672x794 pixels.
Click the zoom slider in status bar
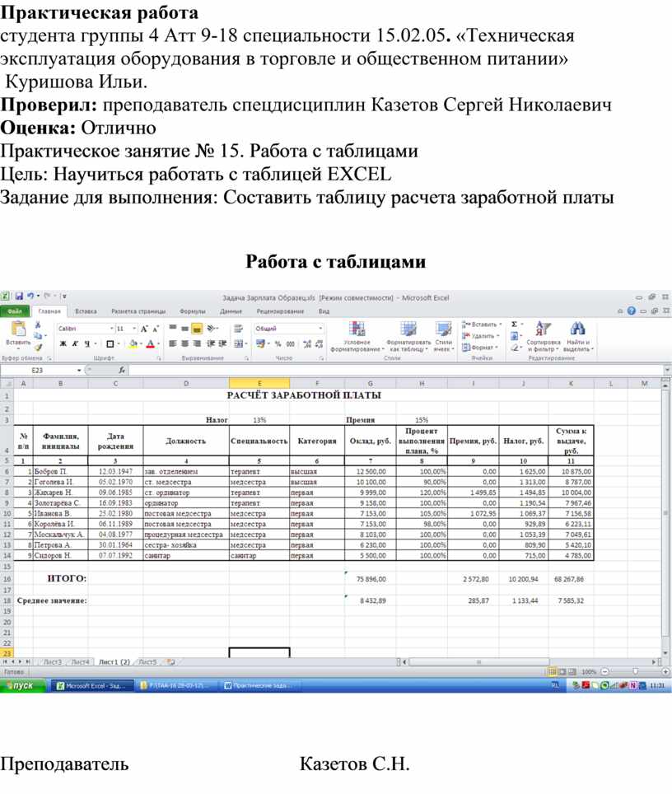[x=635, y=671]
